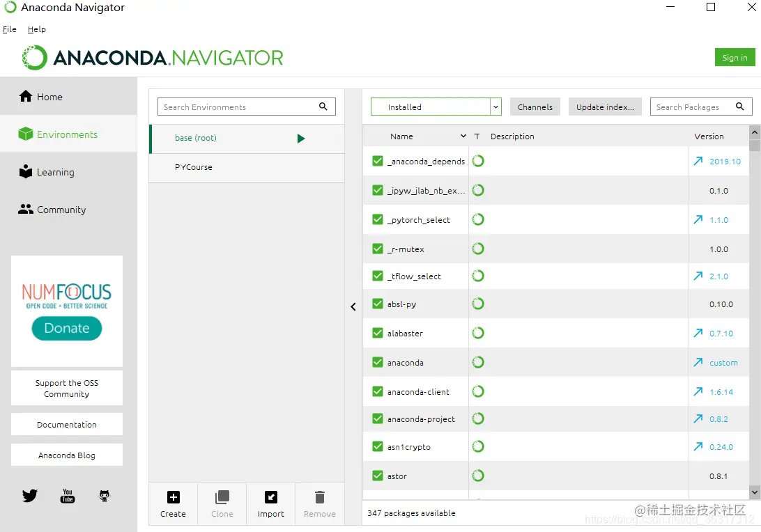Open the GitHub icon link

105,496
